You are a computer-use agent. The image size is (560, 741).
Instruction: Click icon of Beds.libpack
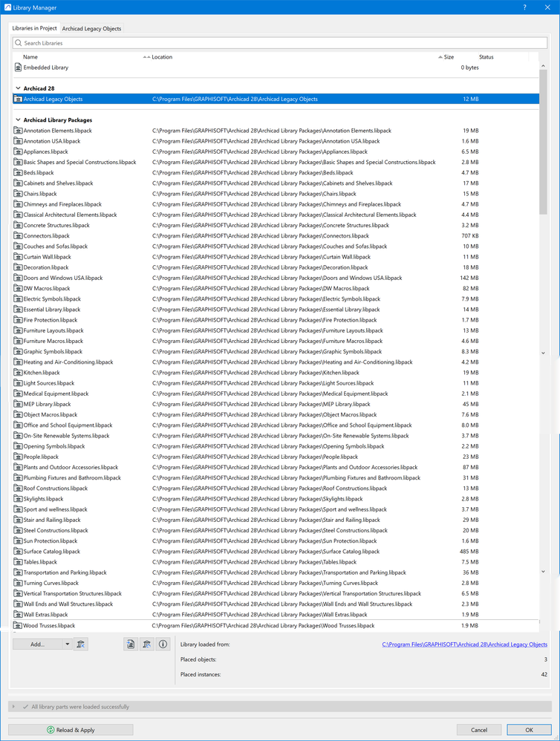coord(19,172)
